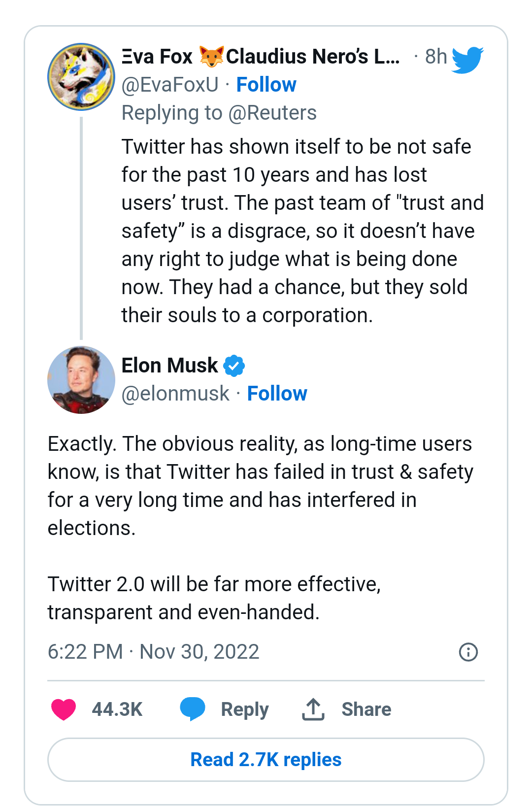Open Elon Musk's profile photo
532x808 pixels.
81,379
